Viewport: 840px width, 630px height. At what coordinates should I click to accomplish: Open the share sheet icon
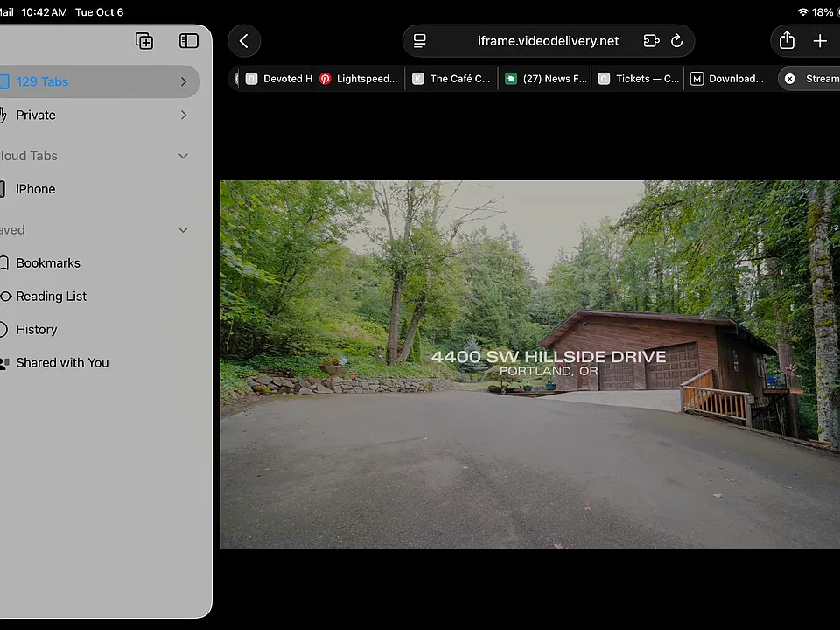point(787,41)
